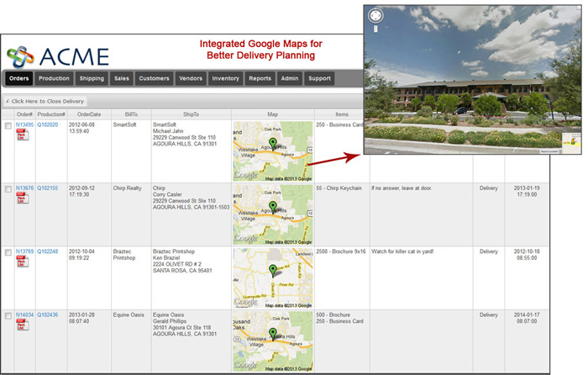Click delivery date '2013-01-19 17:19:00'
Viewport: 588px width, 375px height.
pos(527,191)
